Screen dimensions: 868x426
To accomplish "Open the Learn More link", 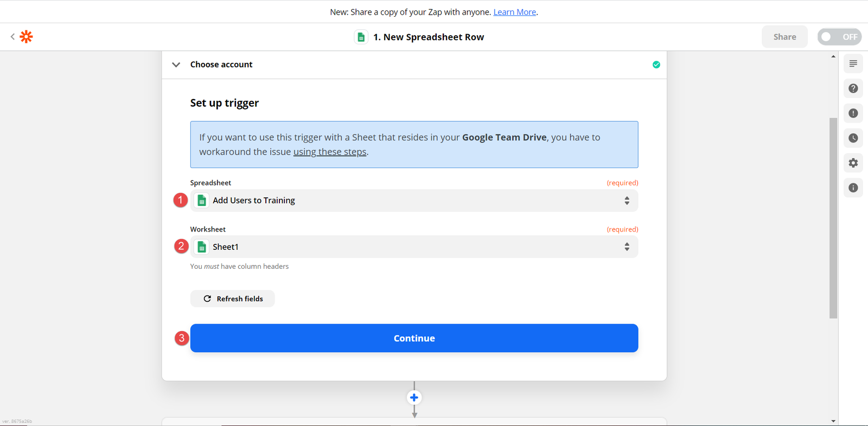I will [x=514, y=12].
